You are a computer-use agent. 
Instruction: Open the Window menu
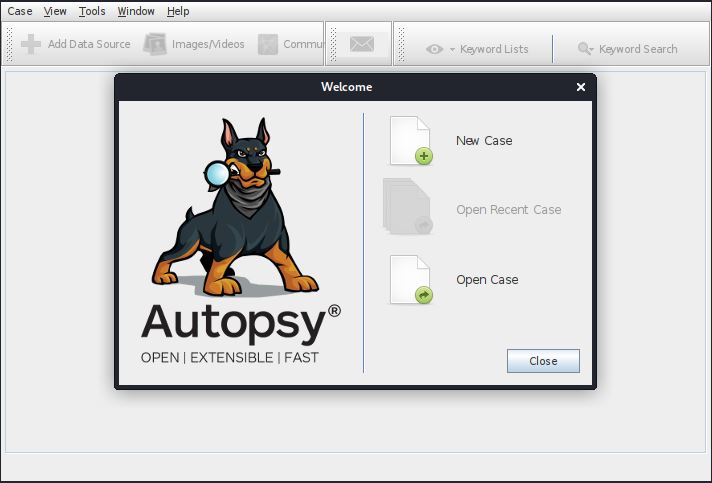[x=136, y=11]
